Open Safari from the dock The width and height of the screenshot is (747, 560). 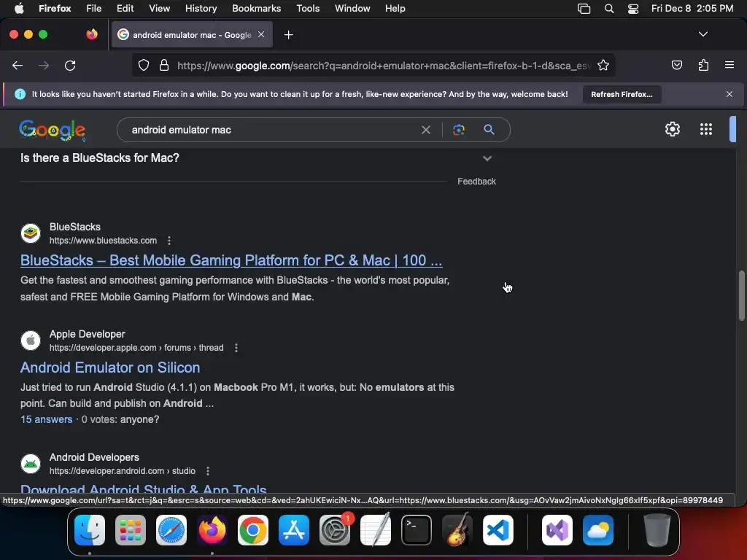(171, 530)
